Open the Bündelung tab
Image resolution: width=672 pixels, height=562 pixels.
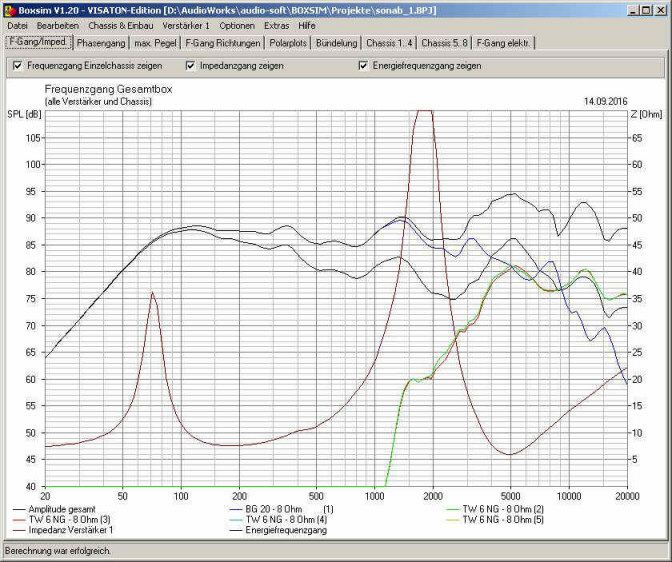pyautogui.click(x=336, y=43)
